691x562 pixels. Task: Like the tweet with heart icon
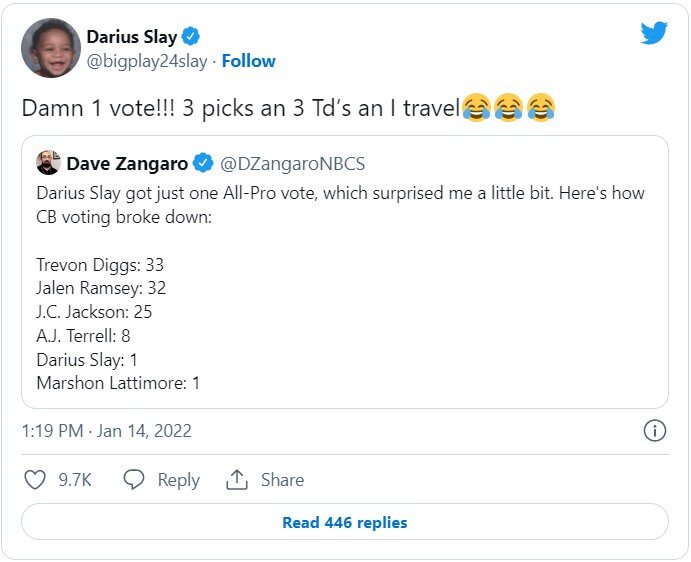pyautogui.click(x=35, y=480)
